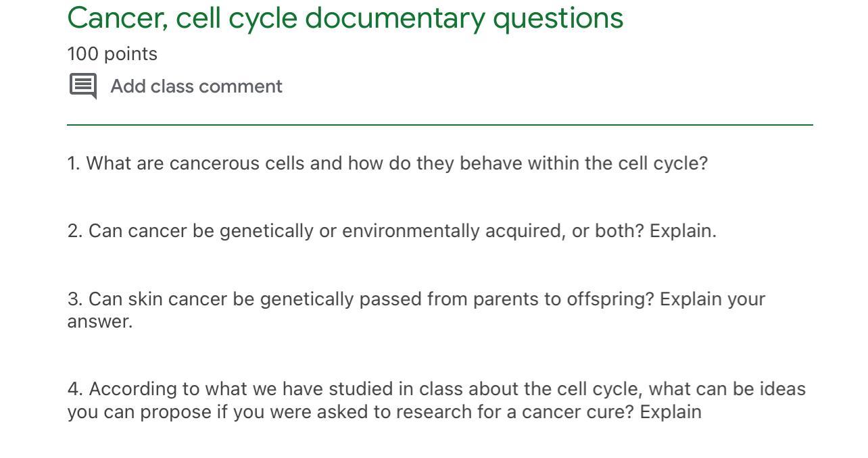Screen dimensions: 868x458
Task: Click question 1 about cancerous cells
Action: coord(387,163)
